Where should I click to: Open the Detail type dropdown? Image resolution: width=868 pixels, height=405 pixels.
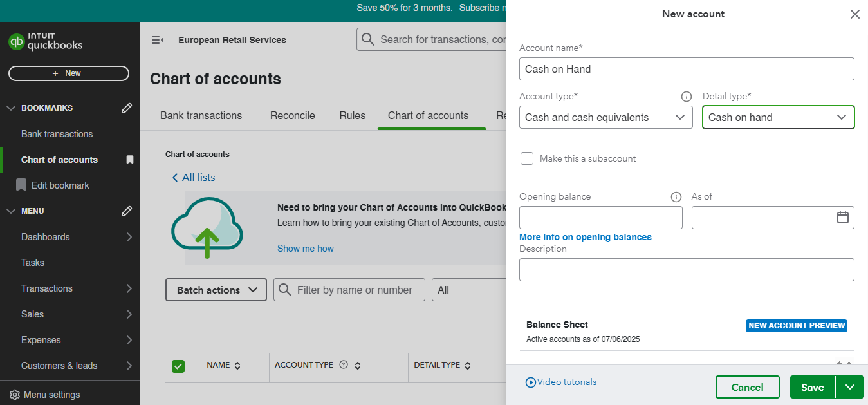pyautogui.click(x=779, y=117)
